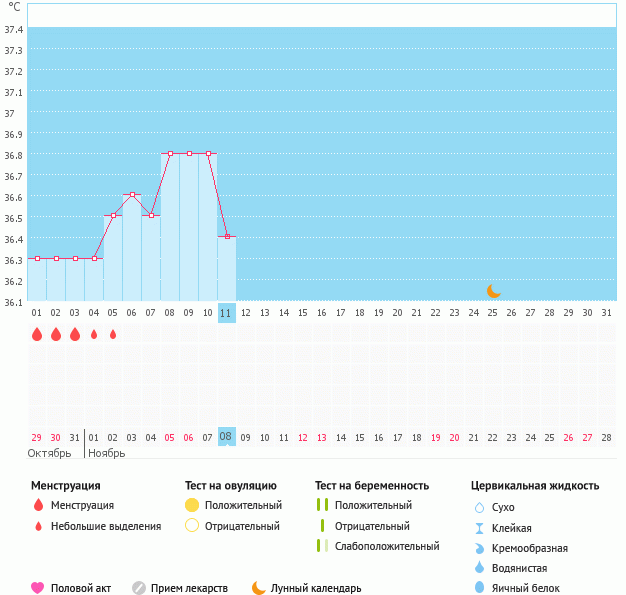Image resolution: width=626 pixels, height=595 pixels.
Task: Click the Ноябрь month label
Action: 107,453
